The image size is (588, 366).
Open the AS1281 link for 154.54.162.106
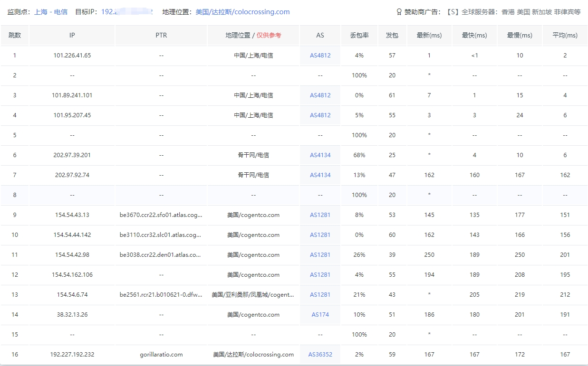[320, 275]
